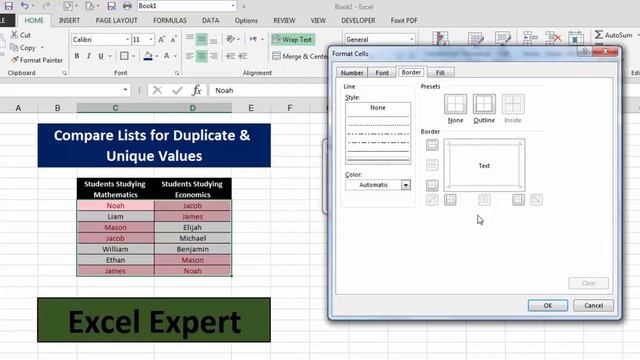
Task: Click the Insert Function fx icon
Action: (197, 90)
